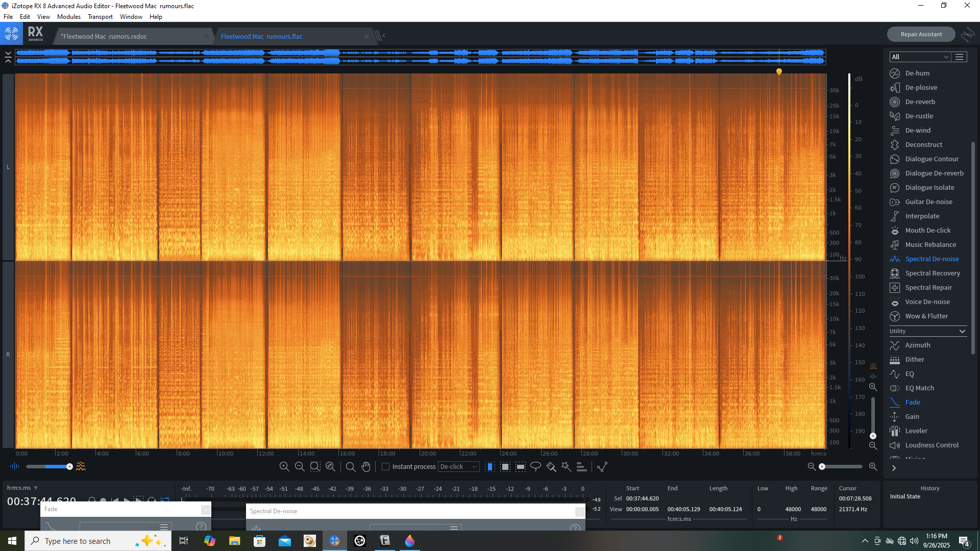Image resolution: width=980 pixels, height=551 pixels.
Task: Enable Instant process checkbox
Action: pos(386,466)
